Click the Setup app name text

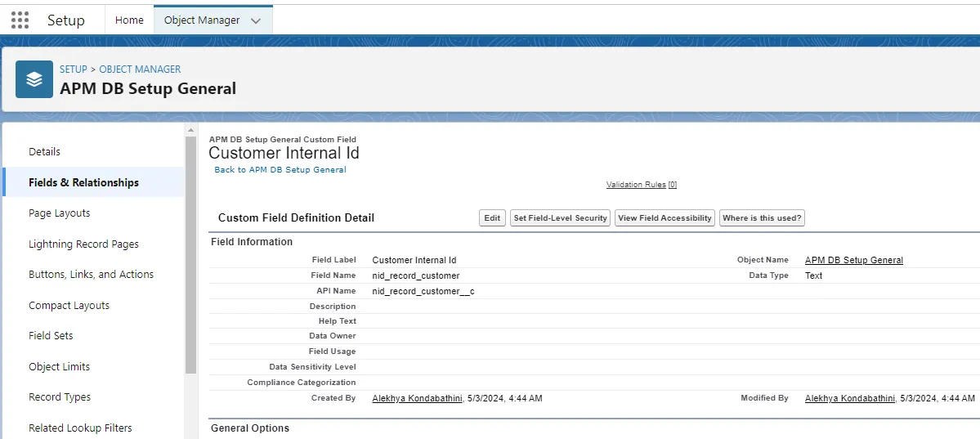(65, 20)
